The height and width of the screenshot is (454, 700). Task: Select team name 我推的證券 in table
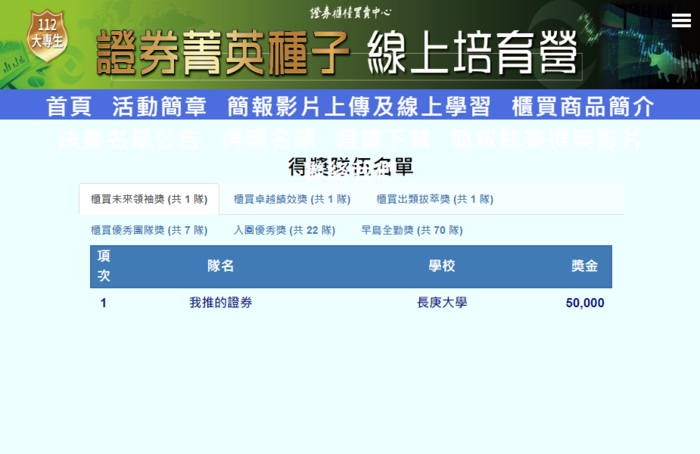(x=221, y=302)
